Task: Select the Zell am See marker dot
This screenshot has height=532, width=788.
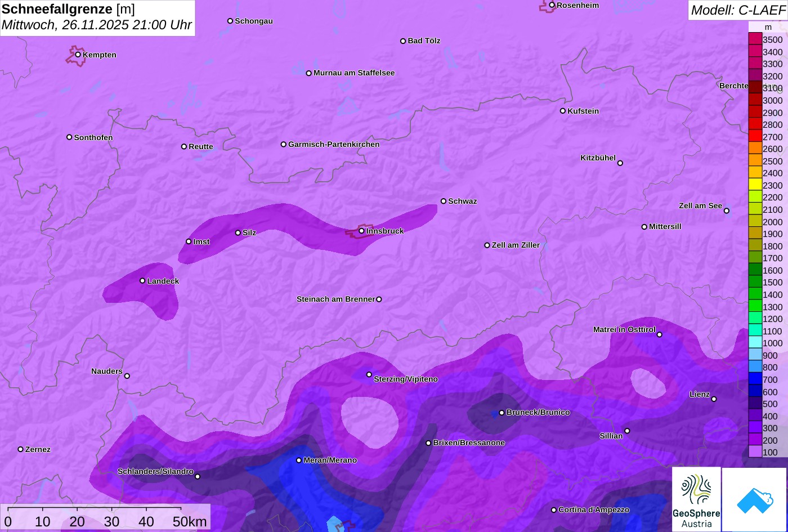Action: pos(726,211)
